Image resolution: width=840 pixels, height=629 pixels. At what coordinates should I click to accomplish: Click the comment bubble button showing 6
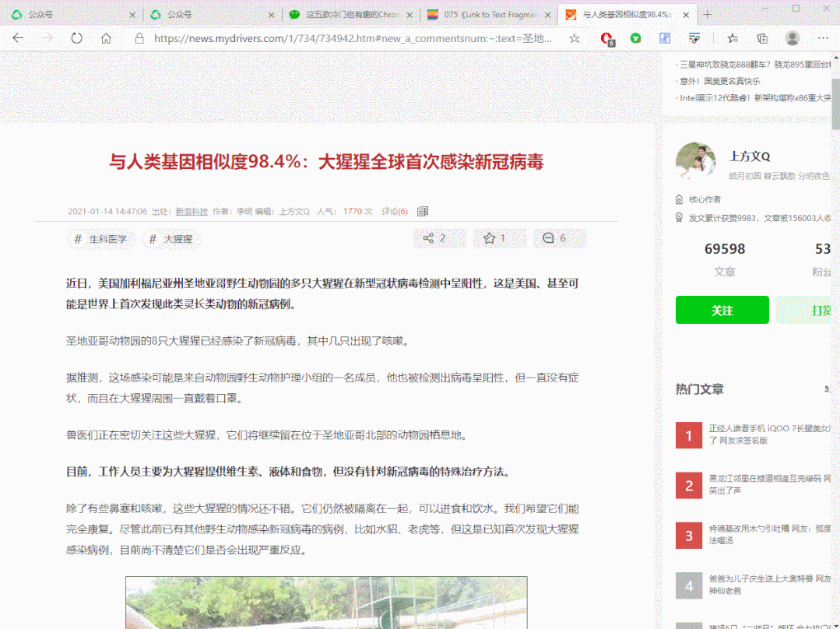pyautogui.click(x=560, y=238)
